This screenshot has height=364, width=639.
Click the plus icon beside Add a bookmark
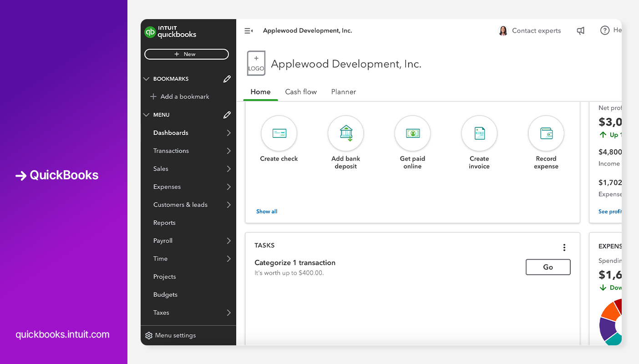click(x=153, y=96)
